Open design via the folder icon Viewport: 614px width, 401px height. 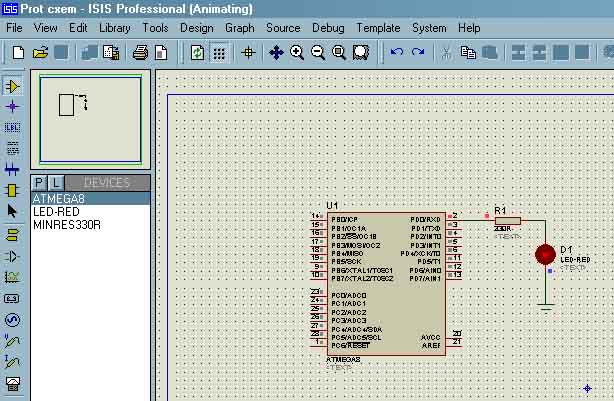40,52
